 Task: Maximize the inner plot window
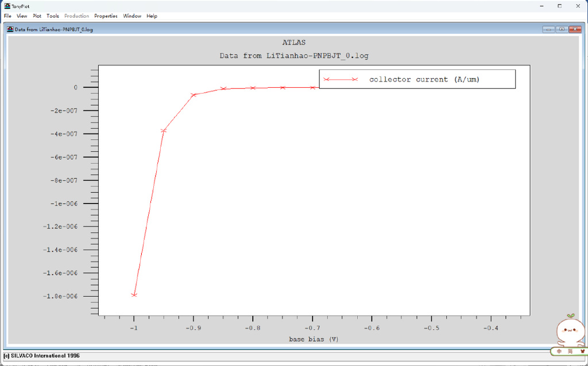pos(562,29)
